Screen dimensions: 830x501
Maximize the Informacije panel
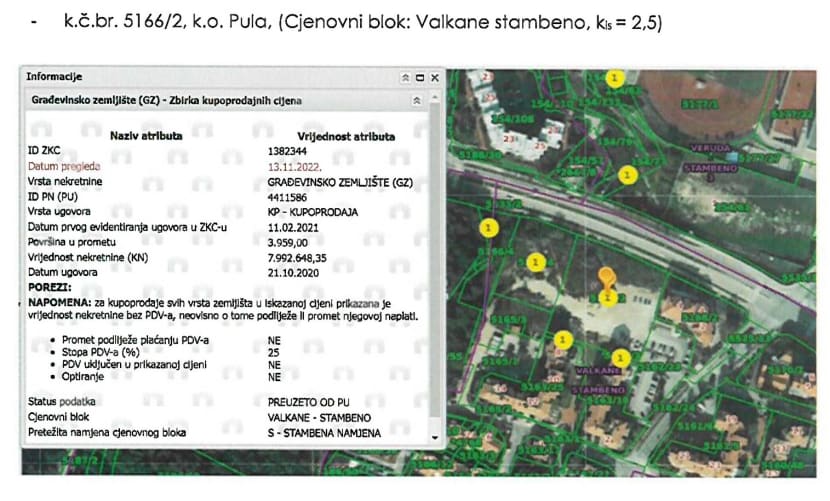(x=420, y=78)
